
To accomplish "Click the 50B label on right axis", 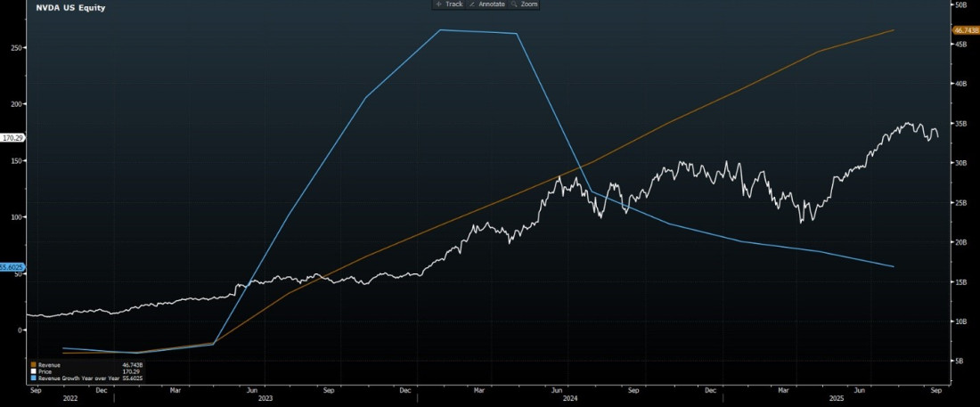I will pos(960,4).
